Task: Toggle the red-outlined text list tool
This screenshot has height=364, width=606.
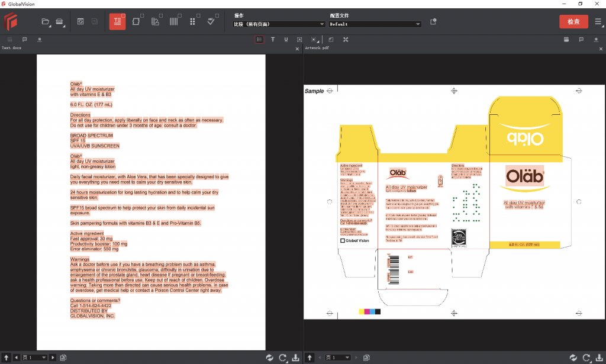Action: [x=259, y=40]
